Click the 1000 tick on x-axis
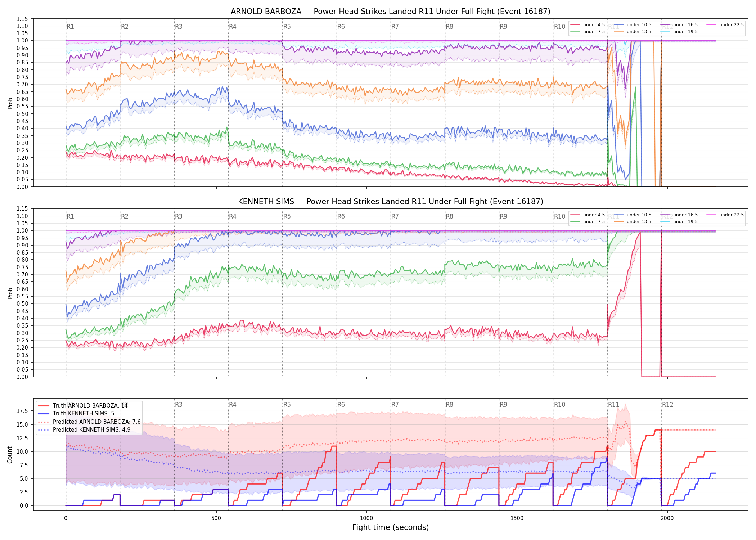The width and height of the screenshot is (756, 540). 366,518
